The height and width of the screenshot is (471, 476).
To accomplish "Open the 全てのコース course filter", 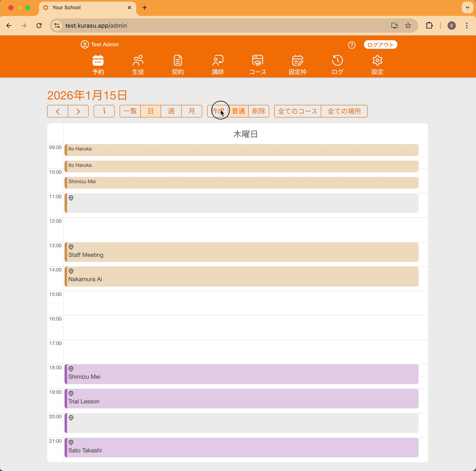I will coord(297,111).
